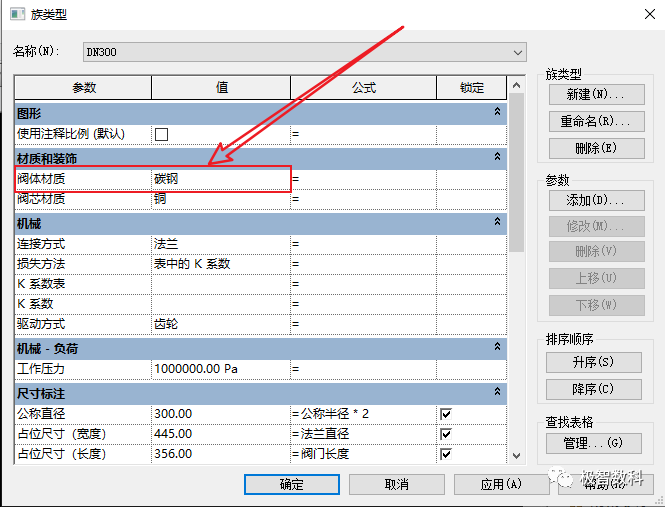This screenshot has width=665, height=507.
Task: Select the 阀芯材质 parameter name
Action: 41,199
